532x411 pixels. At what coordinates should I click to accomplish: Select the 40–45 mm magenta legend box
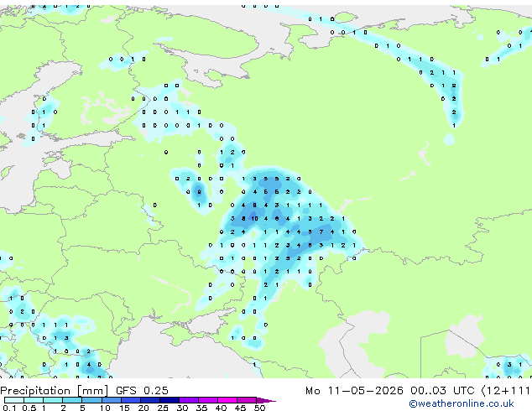click(x=227, y=400)
